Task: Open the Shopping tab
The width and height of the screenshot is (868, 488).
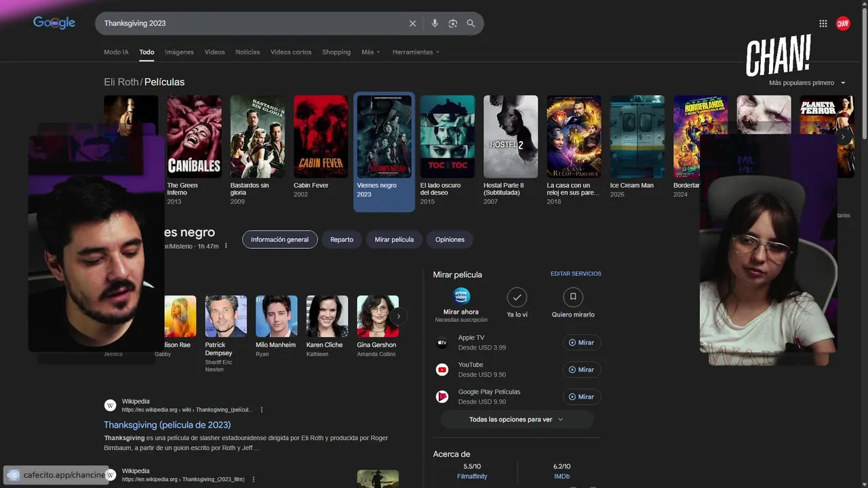Action: click(x=336, y=52)
